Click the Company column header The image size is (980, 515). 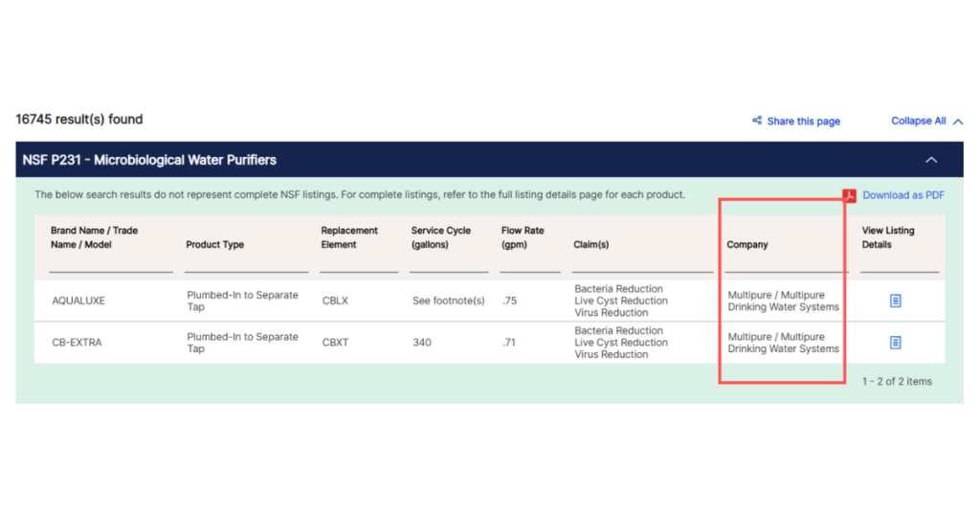coord(746,245)
